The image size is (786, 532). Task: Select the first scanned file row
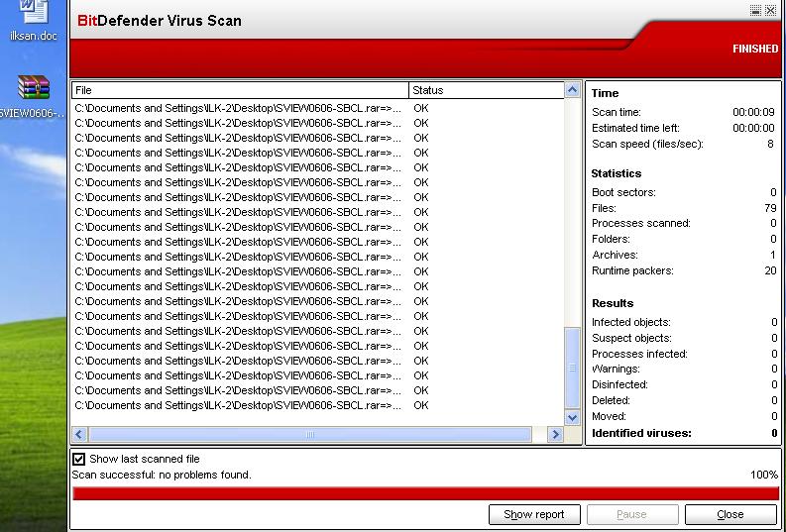tap(318, 108)
